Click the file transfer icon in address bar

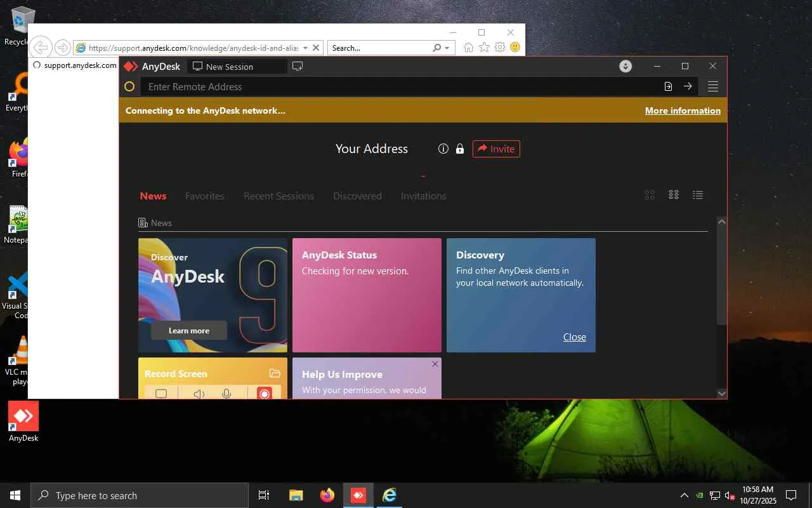[668, 86]
